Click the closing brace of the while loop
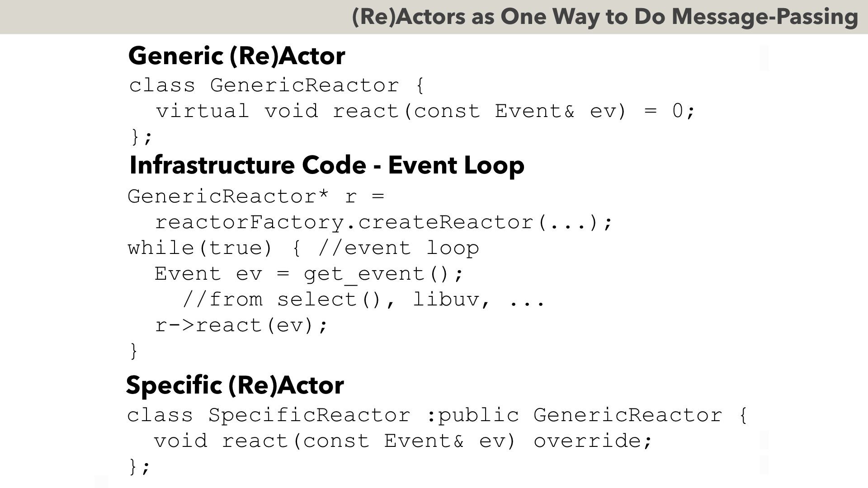This screenshot has height=488, width=868. 134,351
